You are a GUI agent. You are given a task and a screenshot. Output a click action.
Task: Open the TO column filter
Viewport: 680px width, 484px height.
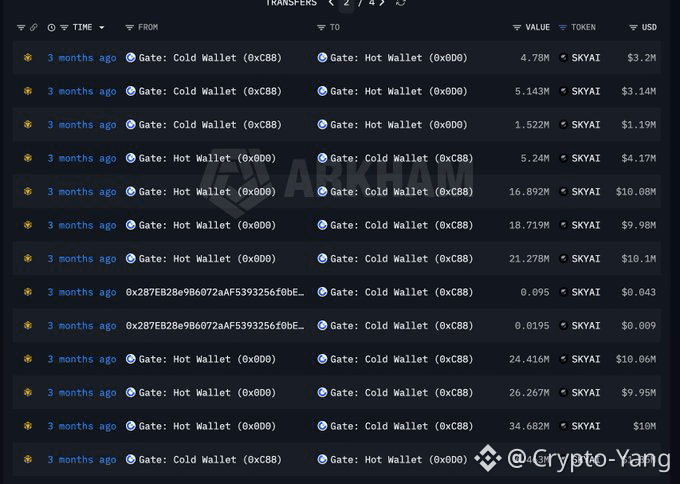point(321,27)
